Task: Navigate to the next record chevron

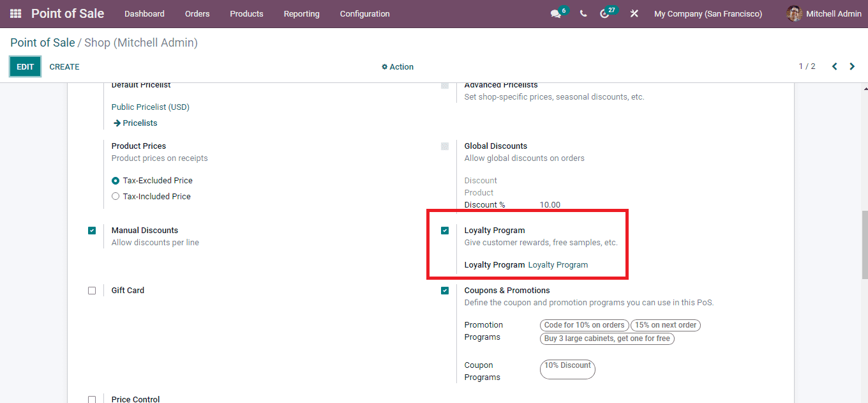Action: click(852, 66)
